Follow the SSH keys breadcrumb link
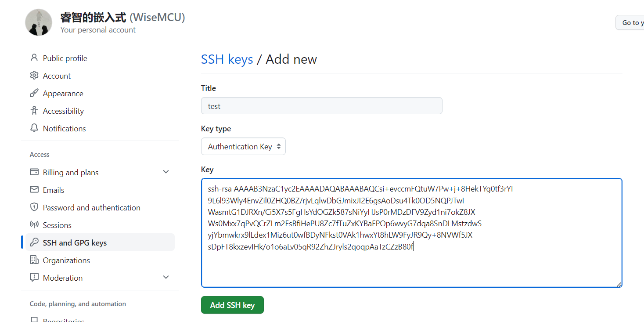This screenshot has height=322, width=644. pos(227,59)
